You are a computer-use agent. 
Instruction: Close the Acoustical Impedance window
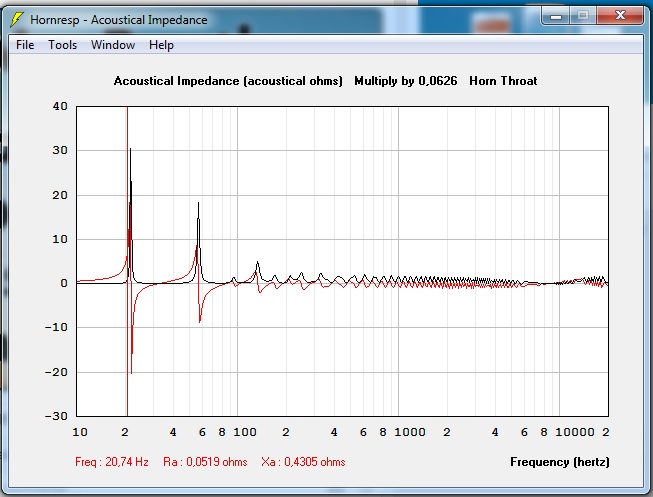[621, 16]
